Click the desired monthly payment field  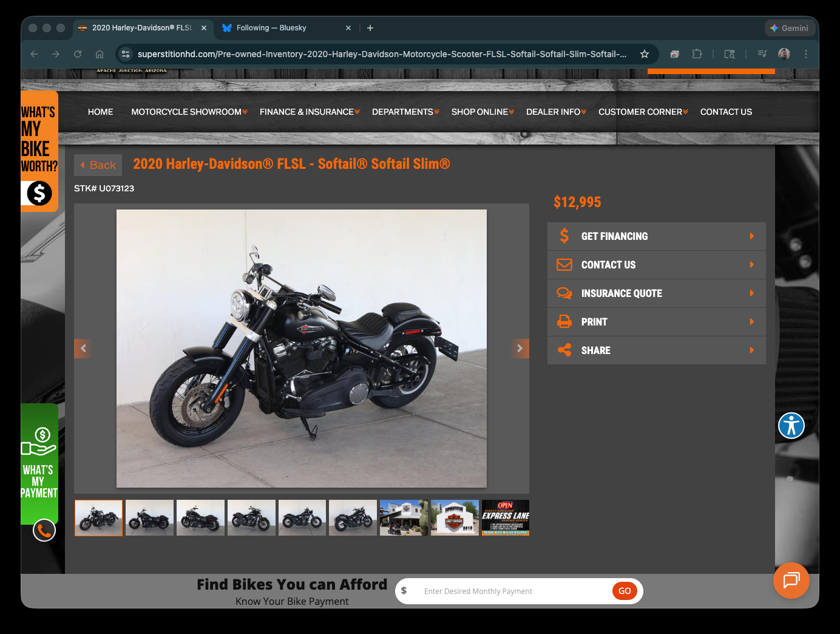[x=513, y=591]
